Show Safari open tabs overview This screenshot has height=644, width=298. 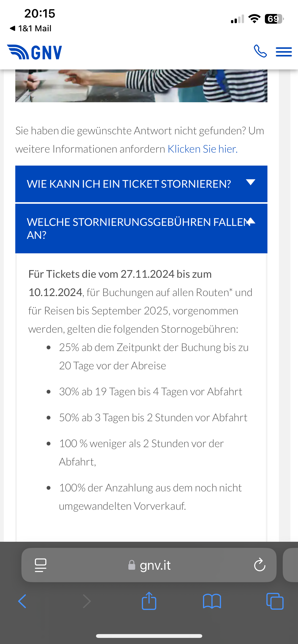[x=275, y=601]
